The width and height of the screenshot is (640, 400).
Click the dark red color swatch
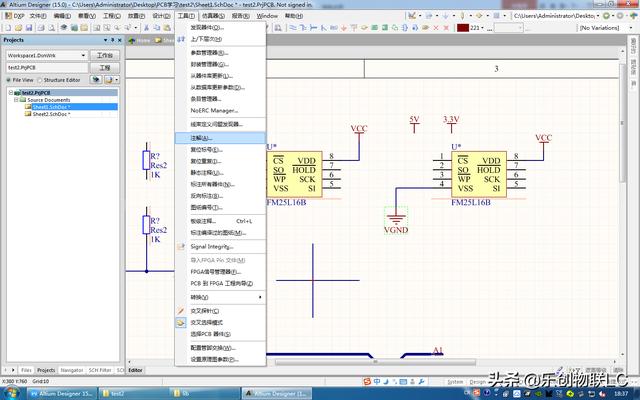[x=463, y=28]
